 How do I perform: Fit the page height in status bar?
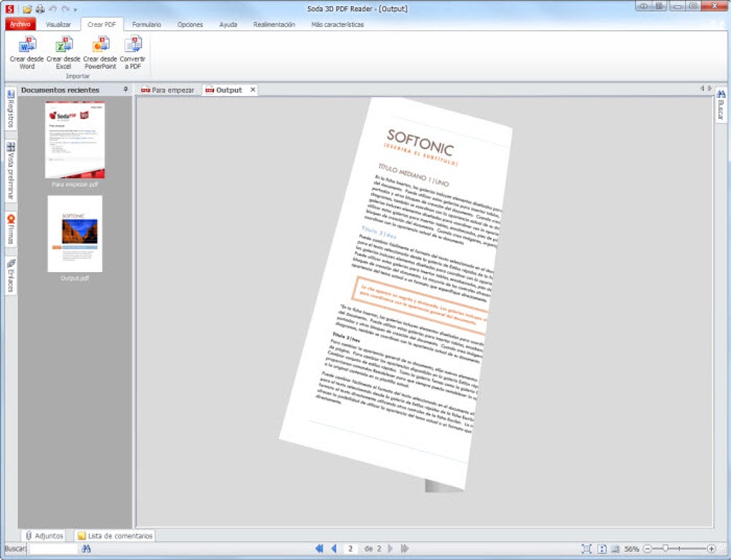click(602, 549)
